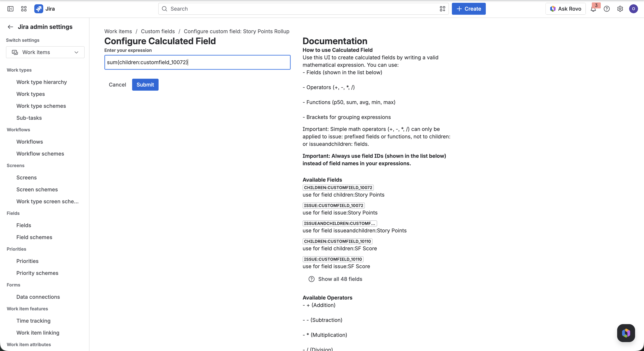Open Work types sidebar item
Screen dimensions: 644x351
(31, 94)
